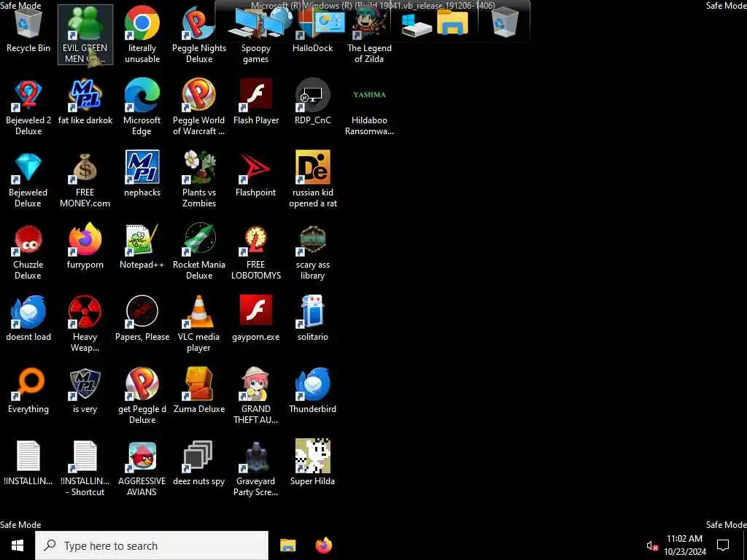Click the folder icon in top dock

452,23
